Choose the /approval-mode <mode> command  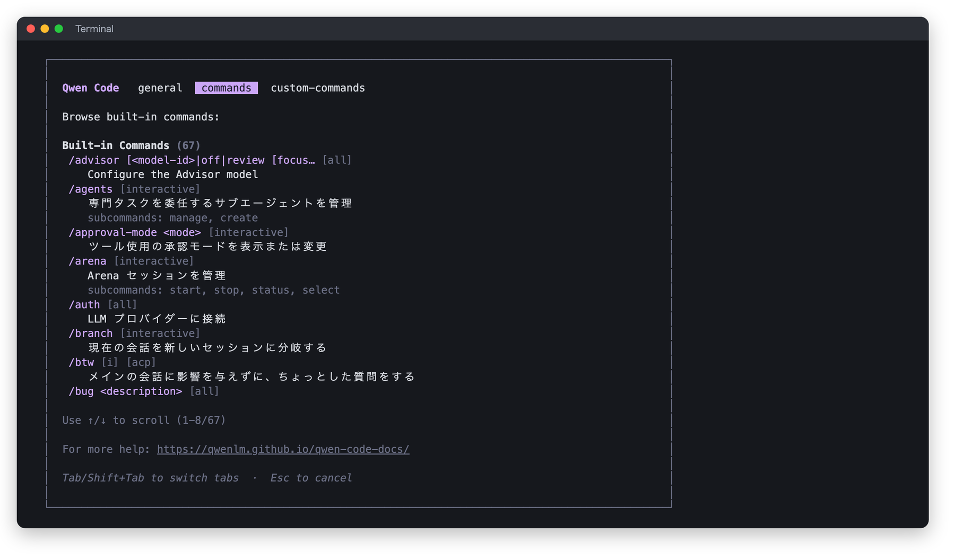tap(178, 232)
